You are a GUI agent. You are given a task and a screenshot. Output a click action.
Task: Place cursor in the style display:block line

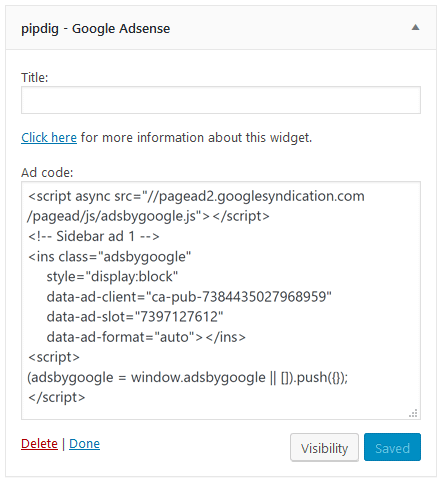click(112, 277)
